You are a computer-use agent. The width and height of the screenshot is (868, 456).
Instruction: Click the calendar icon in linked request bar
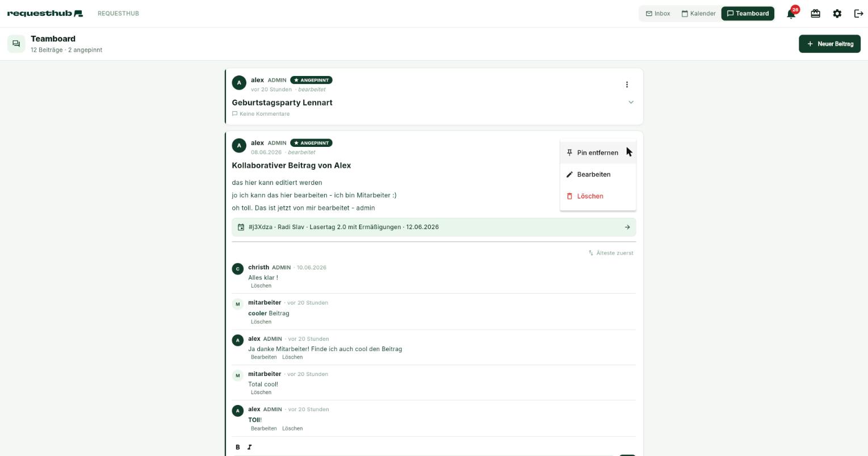click(x=241, y=227)
